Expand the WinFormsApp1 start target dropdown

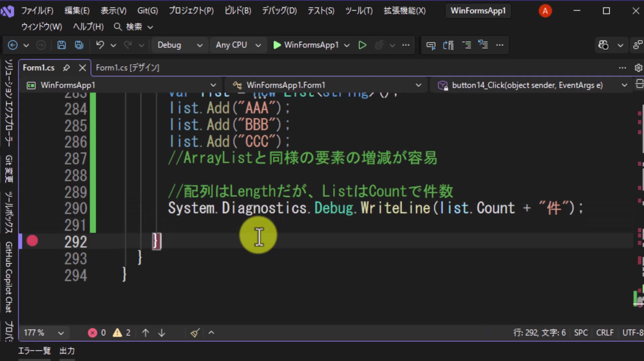pos(347,45)
